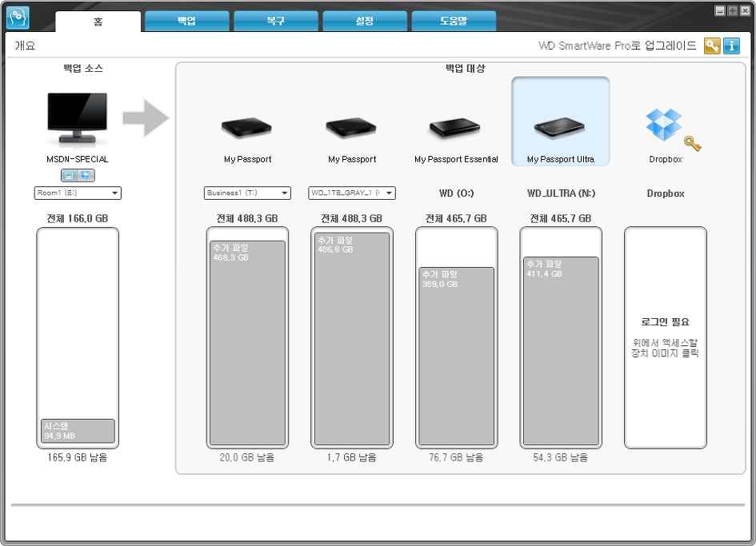Click the WD_ULTRA (N:) drive label
Screen dimensions: 756x546
(x=561, y=193)
